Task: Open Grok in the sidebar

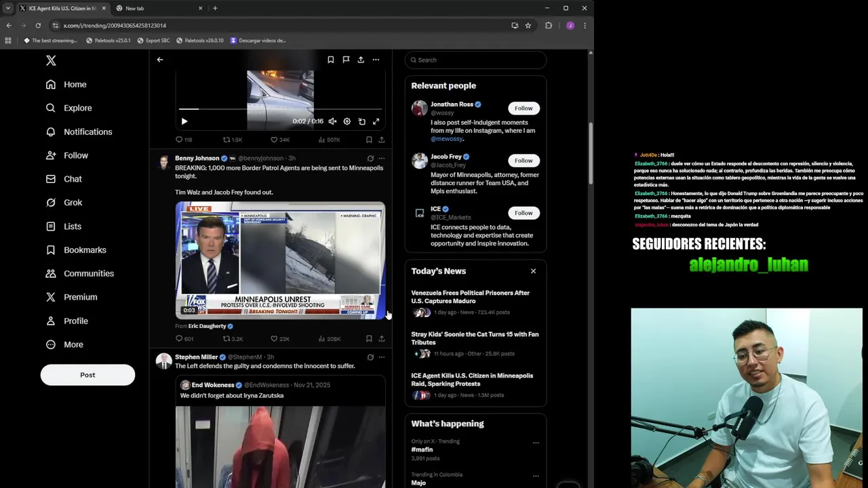Action: point(64,203)
